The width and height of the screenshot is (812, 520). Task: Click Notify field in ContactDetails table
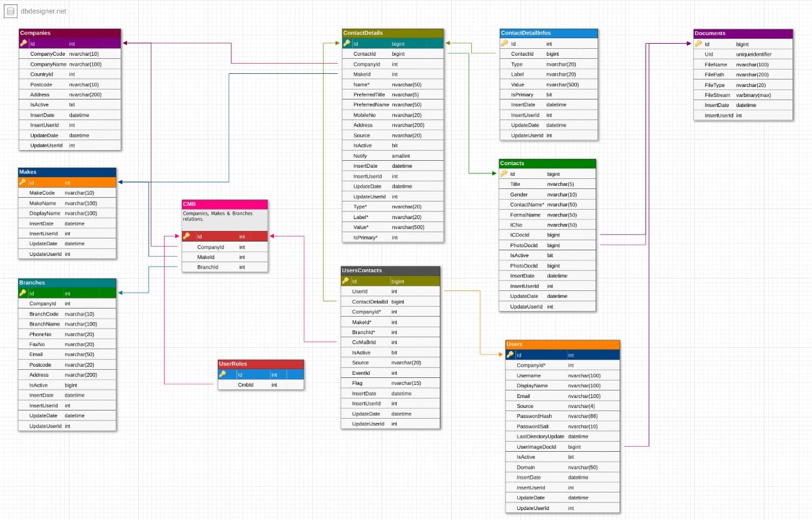click(x=392, y=156)
